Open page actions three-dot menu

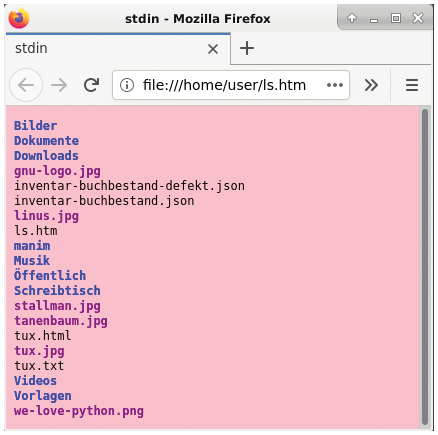tap(335, 85)
